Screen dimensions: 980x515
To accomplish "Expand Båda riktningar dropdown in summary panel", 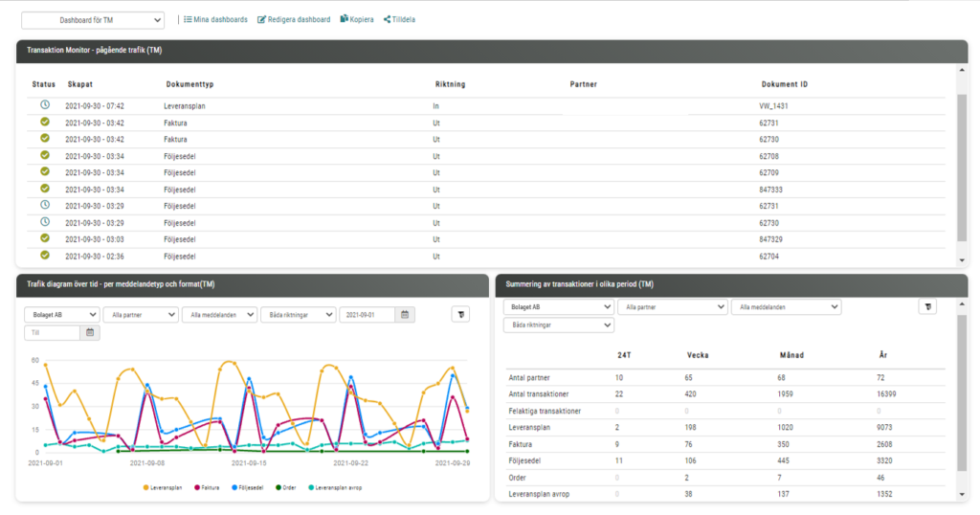I will pos(558,325).
